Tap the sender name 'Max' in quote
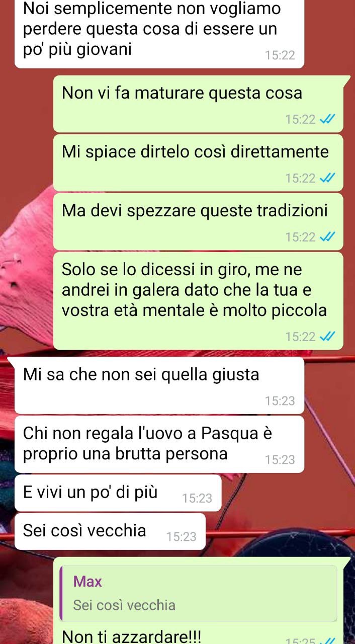Screen dimensions: 355x644 (87, 582)
